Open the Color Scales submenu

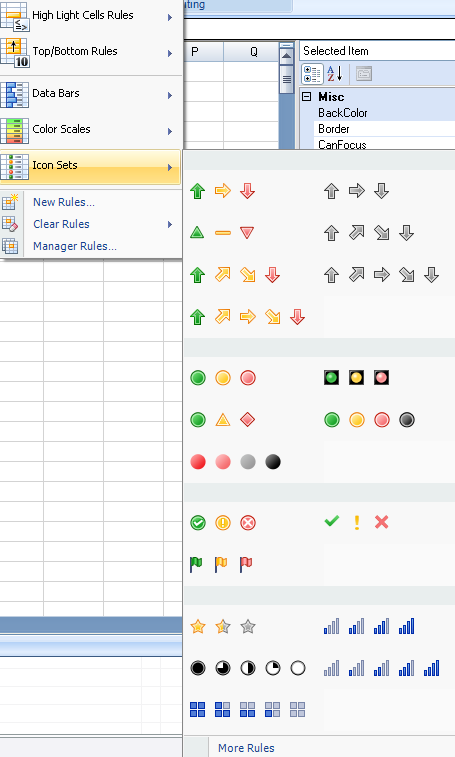(x=91, y=129)
